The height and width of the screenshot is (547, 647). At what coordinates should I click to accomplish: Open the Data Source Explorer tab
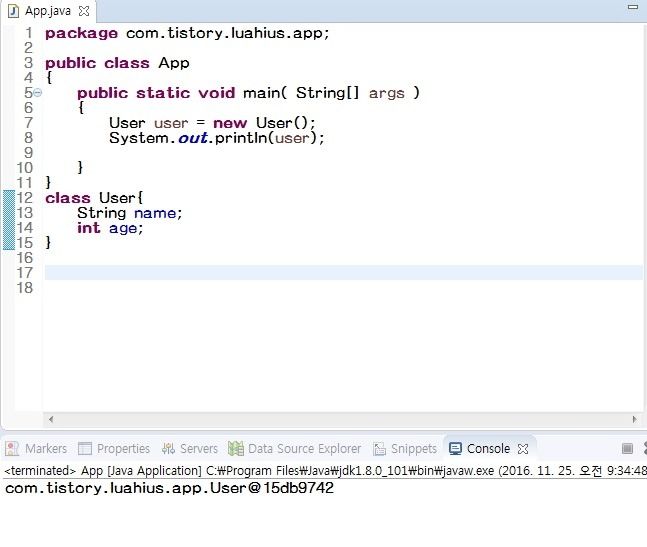(x=295, y=448)
